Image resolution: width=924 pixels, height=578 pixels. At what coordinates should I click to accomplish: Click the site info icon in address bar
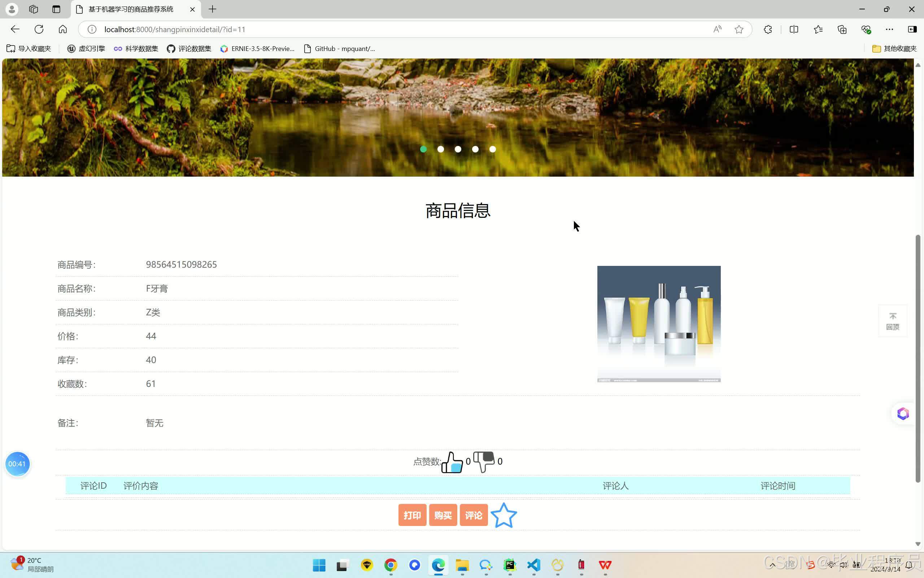[92, 29]
